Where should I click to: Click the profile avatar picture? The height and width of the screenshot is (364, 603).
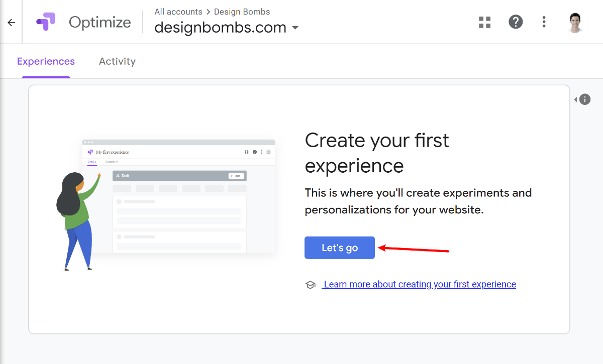[x=575, y=22]
